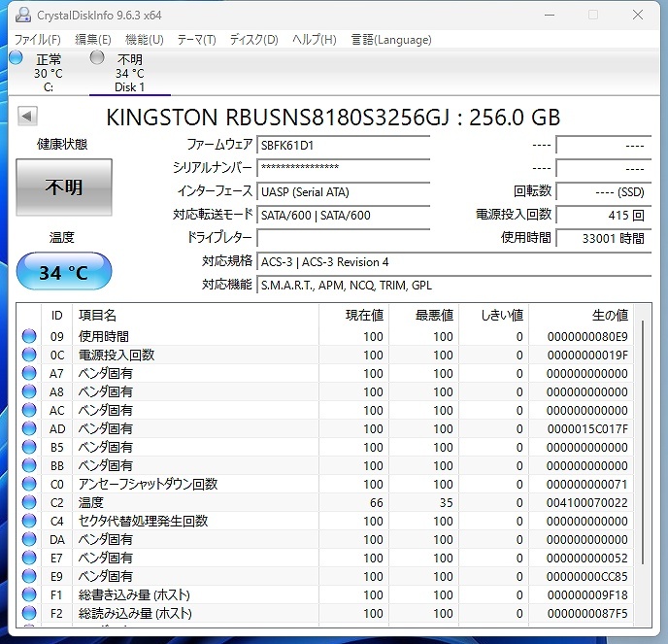Viewport: 668px width, 644px height.
Task: Click the rotation rate field showing (SSD)
Action: pos(604,191)
